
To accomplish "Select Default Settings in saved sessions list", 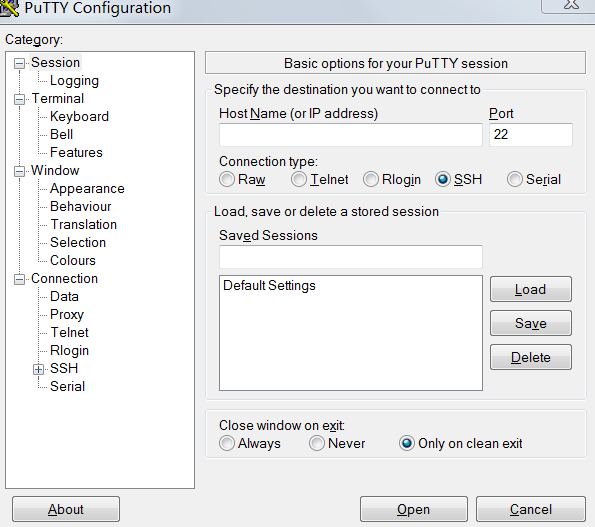I will (269, 286).
